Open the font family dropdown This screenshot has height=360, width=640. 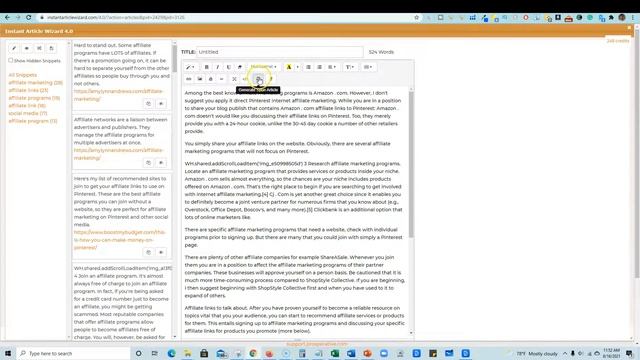click(263, 67)
